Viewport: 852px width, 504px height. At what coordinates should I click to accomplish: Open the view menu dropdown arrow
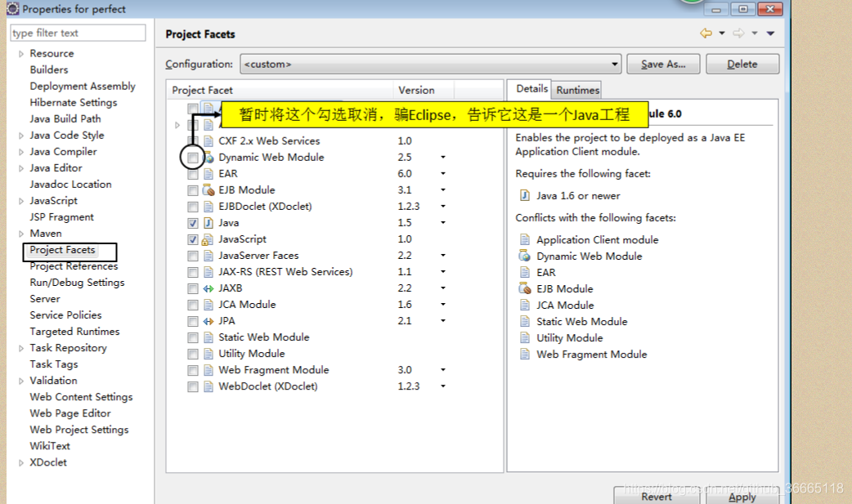pos(770,33)
